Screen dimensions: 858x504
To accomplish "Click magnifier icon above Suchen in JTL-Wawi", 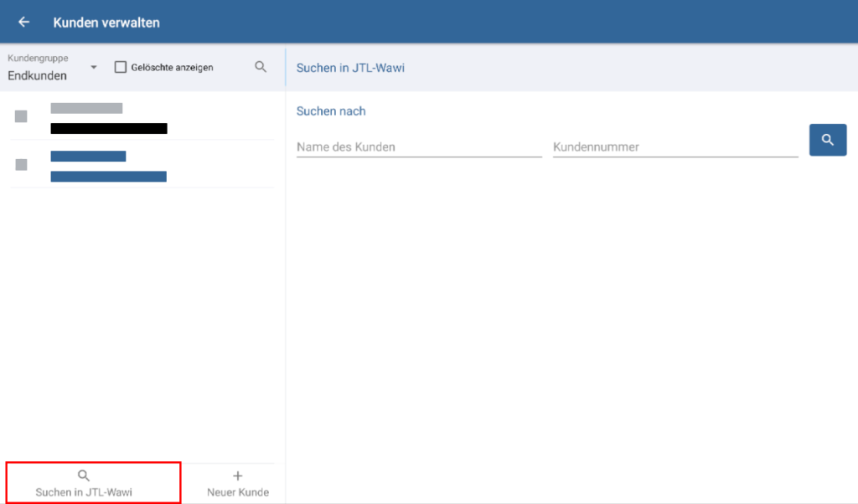I will point(84,476).
